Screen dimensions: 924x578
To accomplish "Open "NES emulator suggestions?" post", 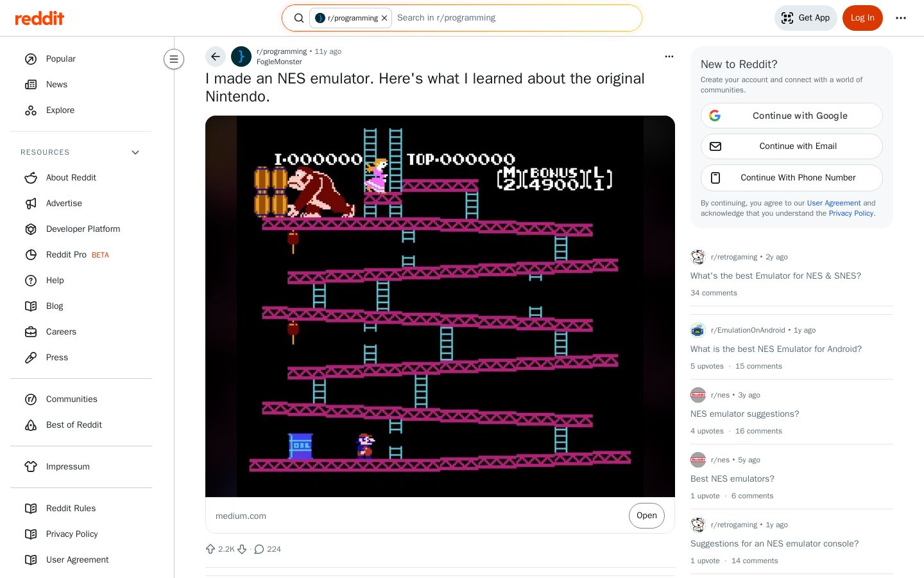I will coord(745,414).
